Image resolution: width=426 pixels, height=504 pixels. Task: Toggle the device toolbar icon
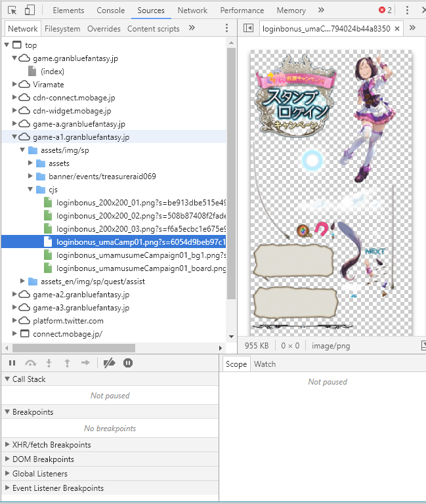click(x=30, y=10)
